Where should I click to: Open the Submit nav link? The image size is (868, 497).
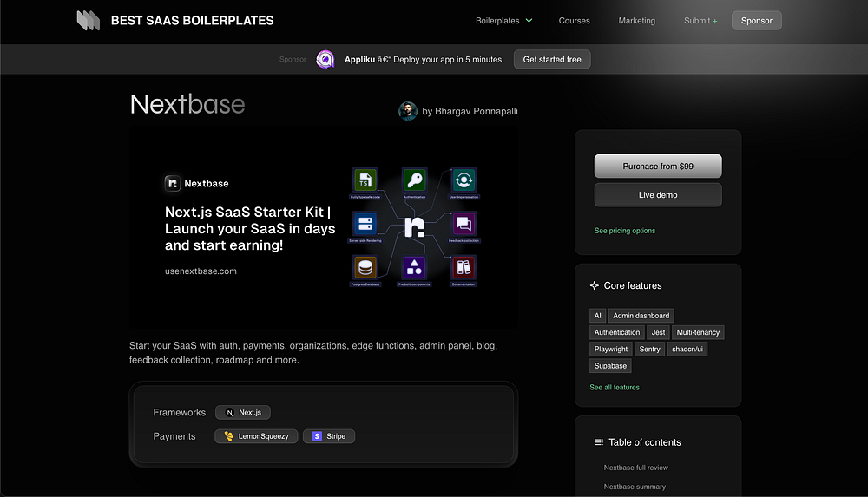700,21
